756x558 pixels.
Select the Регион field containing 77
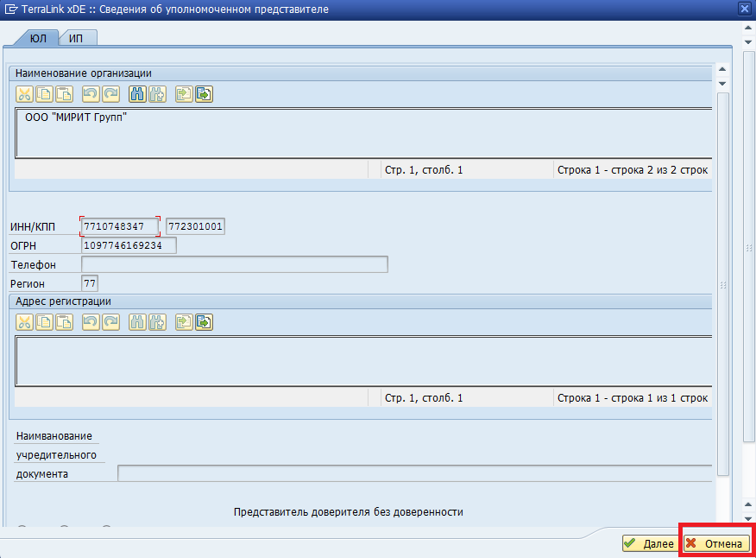(x=90, y=283)
